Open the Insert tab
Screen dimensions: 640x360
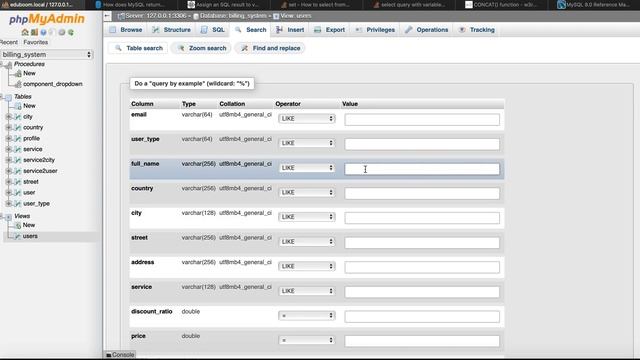click(290, 30)
